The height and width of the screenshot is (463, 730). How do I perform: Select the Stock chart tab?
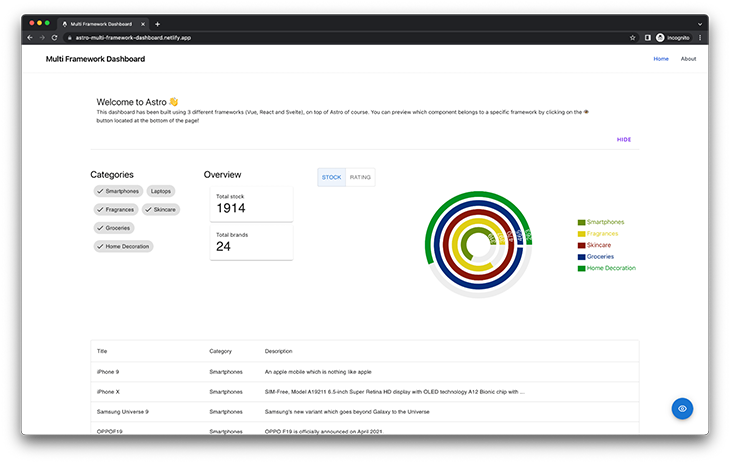tap(331, 177)
